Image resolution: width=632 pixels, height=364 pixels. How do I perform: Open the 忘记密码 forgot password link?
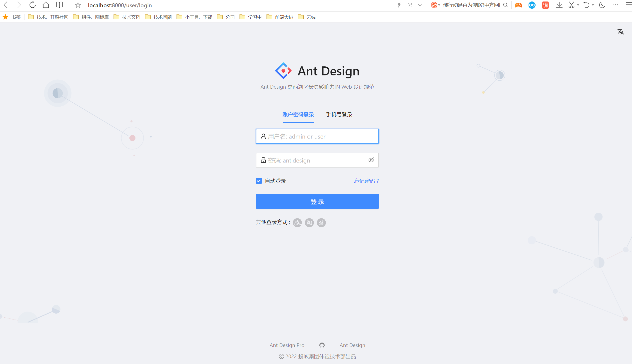(x=366, y=181)
